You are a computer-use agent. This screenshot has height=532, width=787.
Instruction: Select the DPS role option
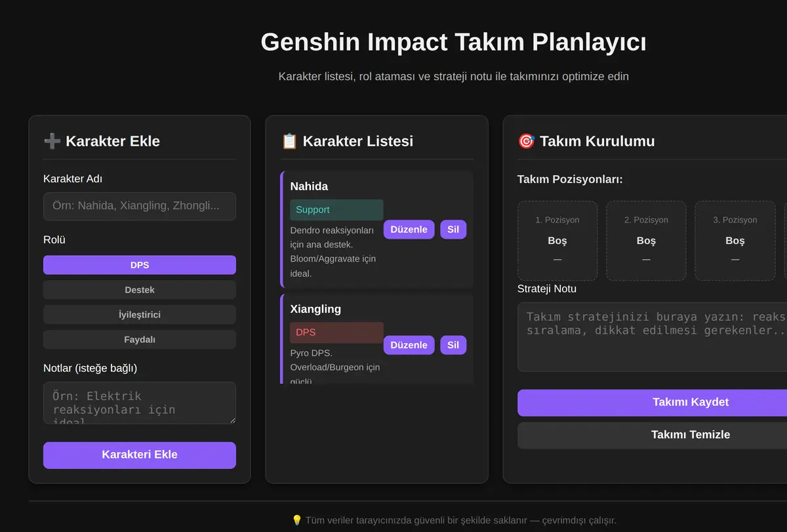(139, 265)
